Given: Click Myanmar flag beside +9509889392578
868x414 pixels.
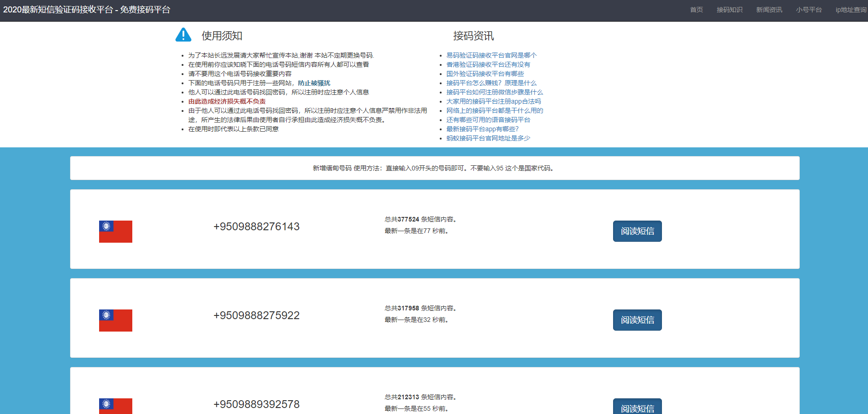Looking at the screenshot, I should pyautogui.click(x=116, y=406).
